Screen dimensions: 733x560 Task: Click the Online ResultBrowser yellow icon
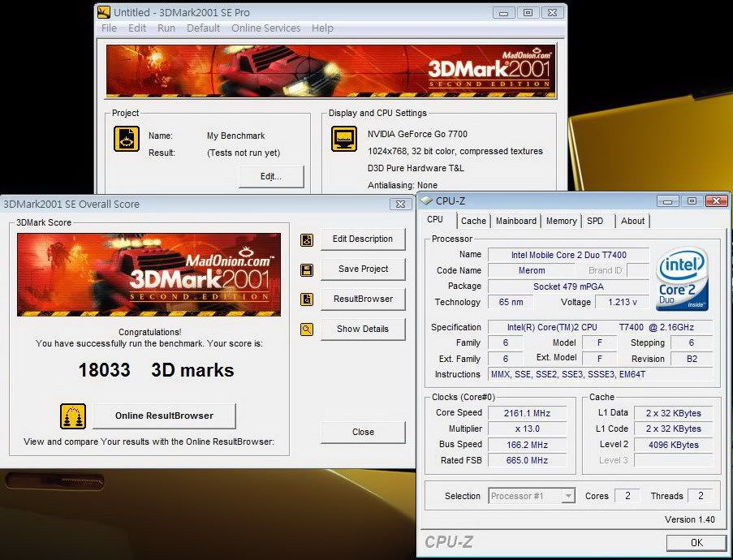(x=73, y=416)
